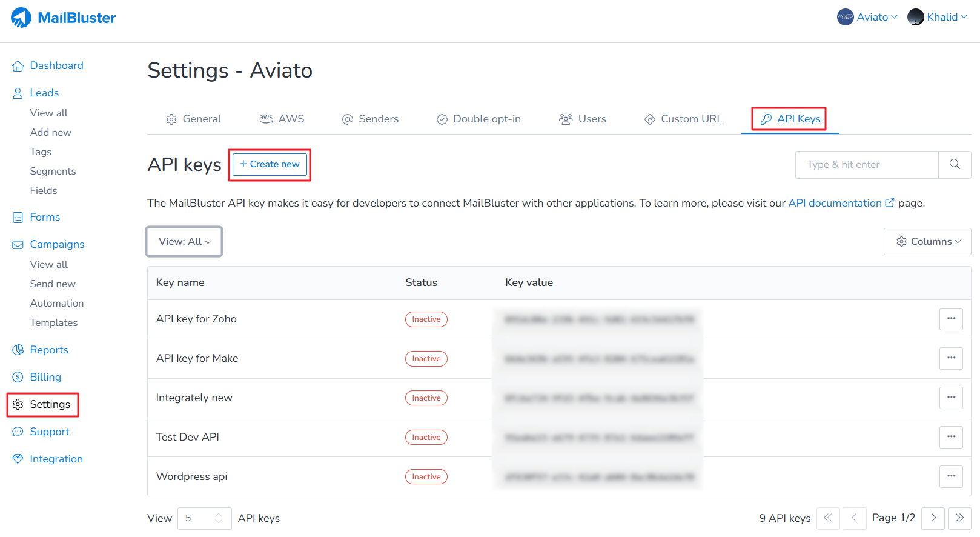Open Integration in the sidebar
This screenshot has height=537, width=980.
click(x=56, y=459)
